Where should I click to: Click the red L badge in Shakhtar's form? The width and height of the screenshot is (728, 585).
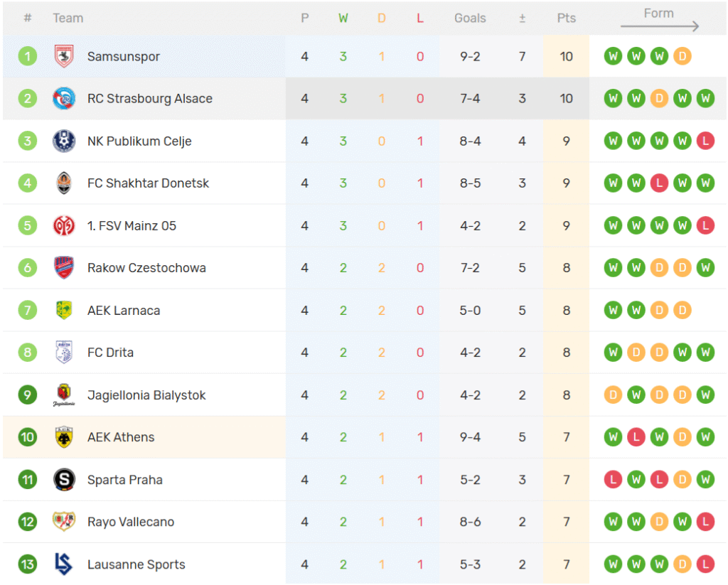[x=659, y=183]
